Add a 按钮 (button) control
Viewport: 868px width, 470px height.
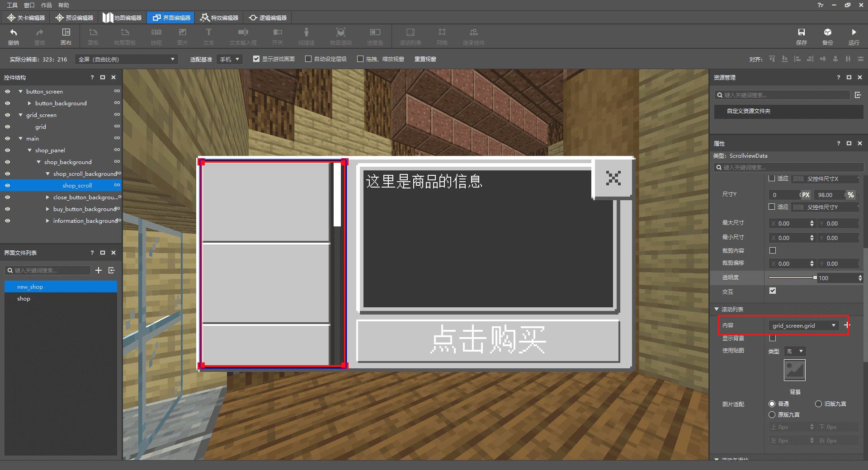click(x=156, y=36)
